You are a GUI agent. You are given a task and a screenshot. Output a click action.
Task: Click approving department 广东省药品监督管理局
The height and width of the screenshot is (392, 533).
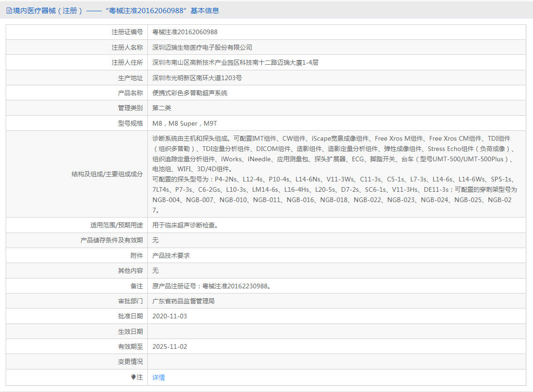183,302
